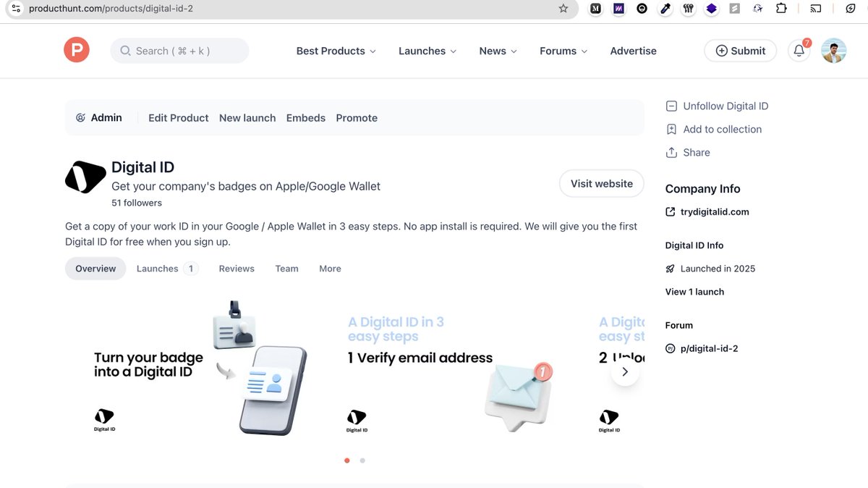
Task: Click the Share option
Action: (x=688, y=152)
